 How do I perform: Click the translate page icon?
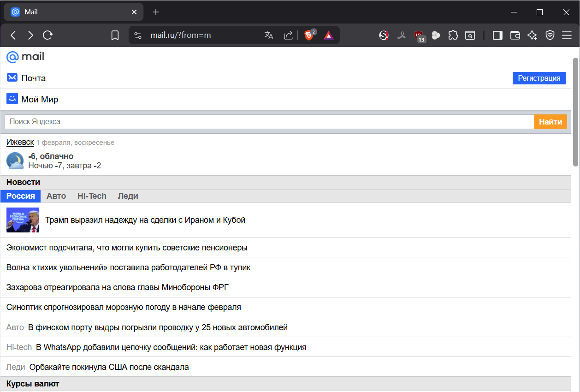(x=269, y=35)
